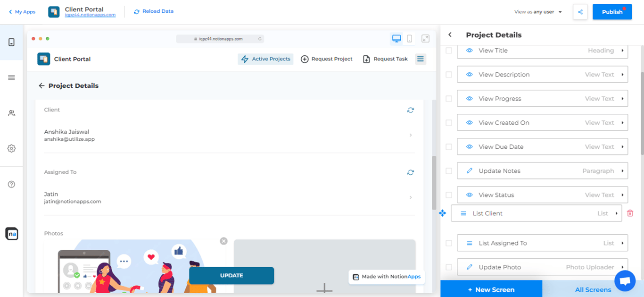The image size is (644, 297).
Task: Click Reload Data
Action: pyautogui.click(x=154, y=11)
